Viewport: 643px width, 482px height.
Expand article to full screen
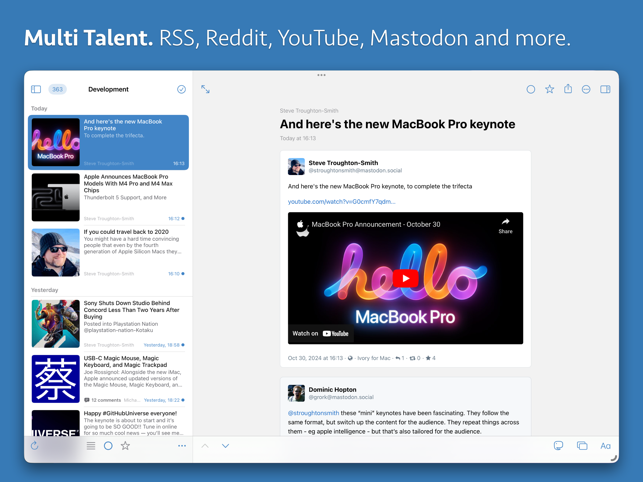click(205, 89)
